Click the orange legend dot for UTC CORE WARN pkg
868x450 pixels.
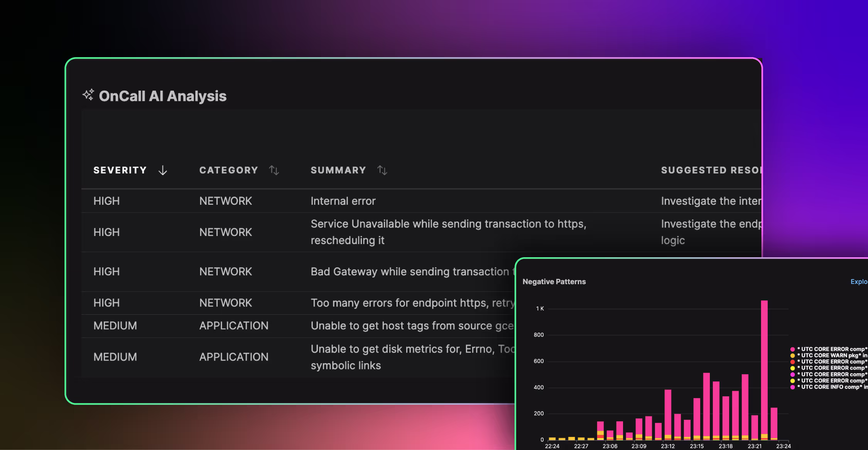point(793,355)
